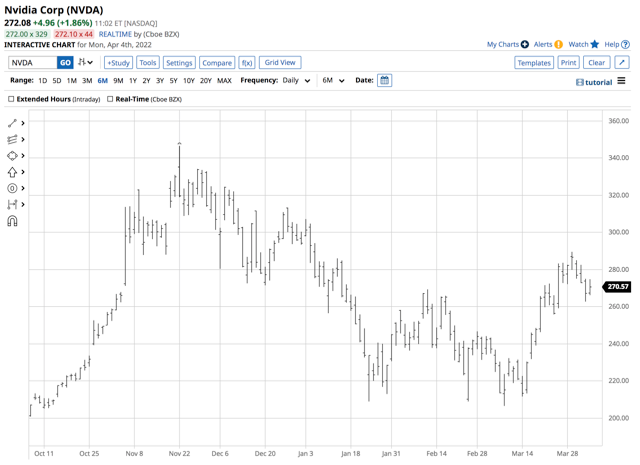The width and height of the screenshot is (640, 465).
Task: Open the Tools button
Action: tap(148, 62)
